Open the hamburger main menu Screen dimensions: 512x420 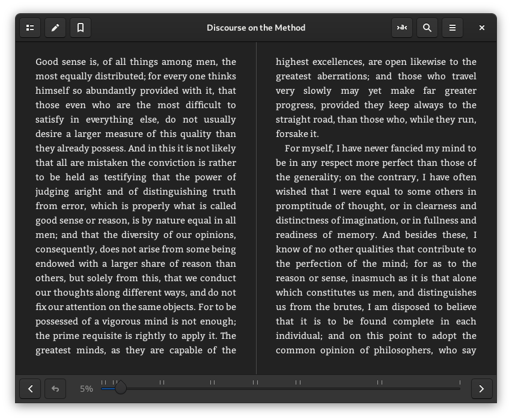click(x=453, y=28)
